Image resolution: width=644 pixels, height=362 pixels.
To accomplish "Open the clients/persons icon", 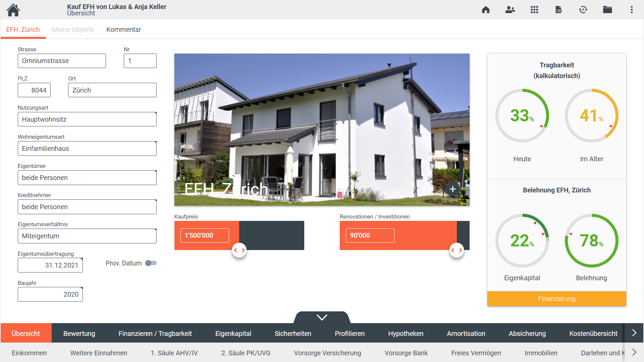I will pyautogui.click(x=510, y=10).
